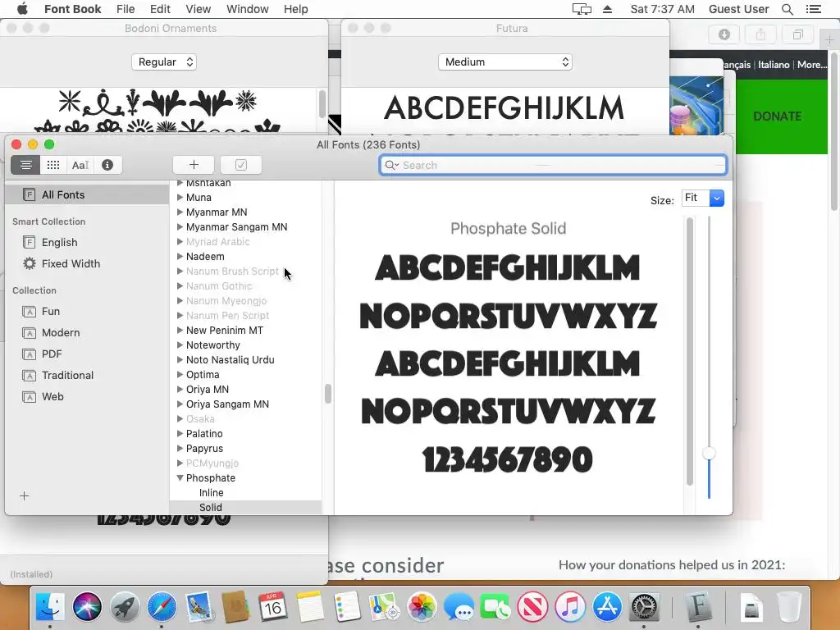Screen dimensions: 840x630
Task: Open the Edit menu
Action: point(160,9)
